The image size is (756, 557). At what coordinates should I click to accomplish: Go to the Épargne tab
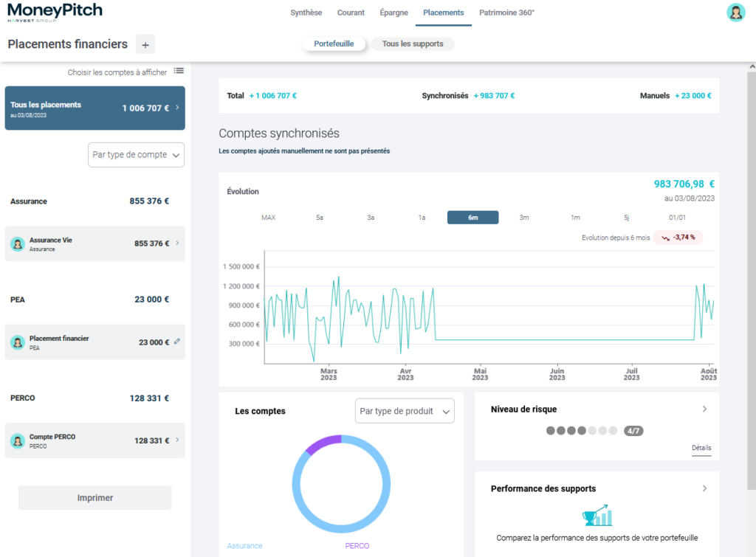pos(394,13)
